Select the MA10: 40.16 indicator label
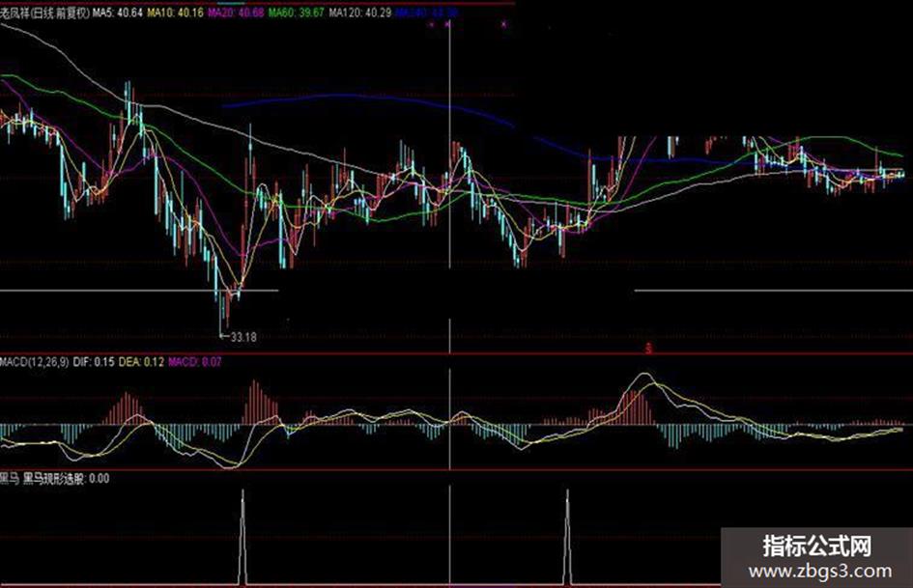Screen dimensions: 913x588 [x=175, y=13]
